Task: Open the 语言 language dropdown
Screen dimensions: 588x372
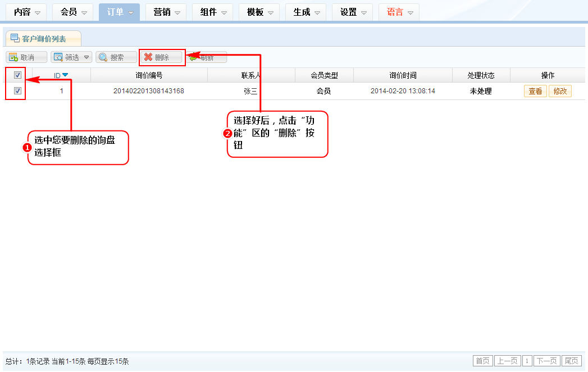Action: point(411,12)
